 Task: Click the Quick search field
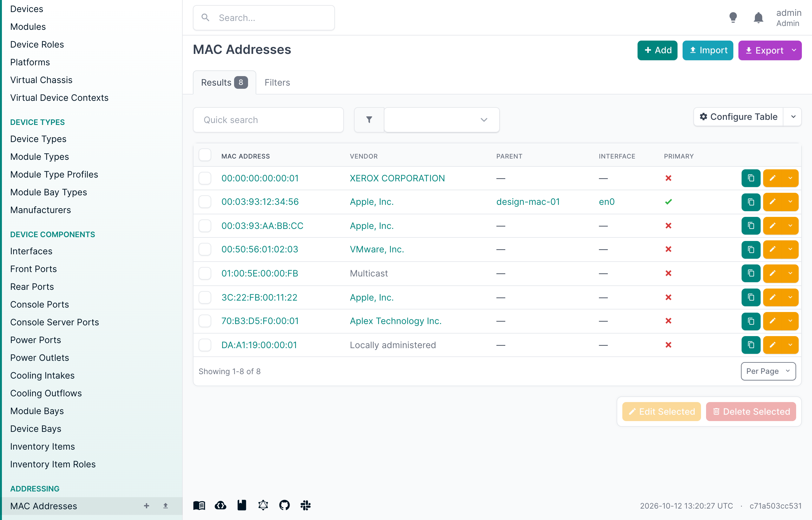[x=268, y=120]
